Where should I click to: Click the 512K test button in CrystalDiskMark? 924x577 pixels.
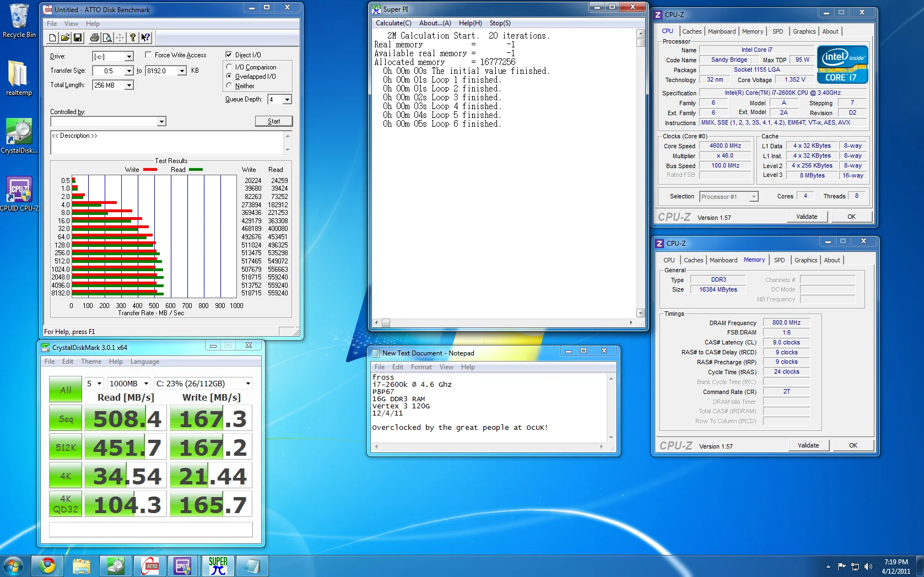[66, 447]
